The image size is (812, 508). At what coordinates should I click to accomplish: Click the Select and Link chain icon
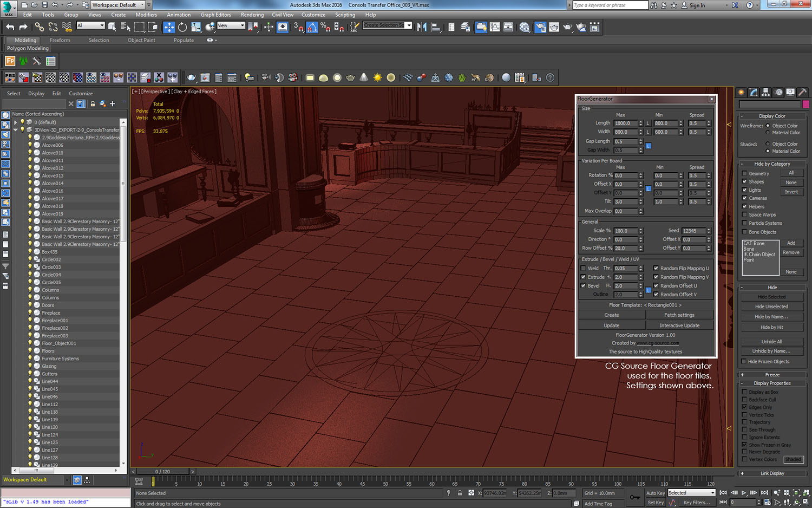point(40,27)
